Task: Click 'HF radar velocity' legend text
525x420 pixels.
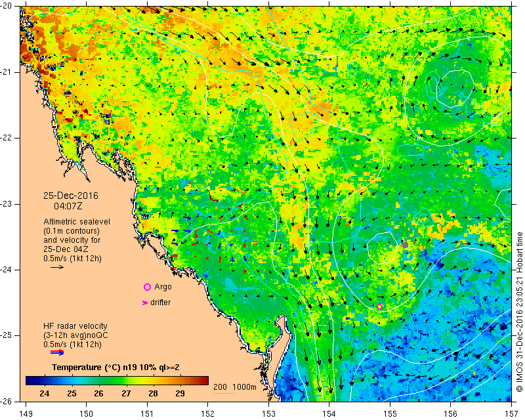Action: (x=75, y=326)
